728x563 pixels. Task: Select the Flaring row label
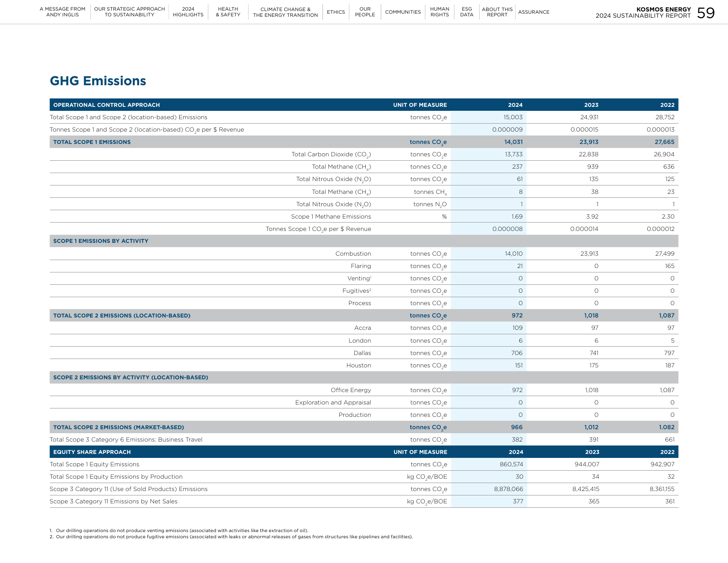point(361,266)
